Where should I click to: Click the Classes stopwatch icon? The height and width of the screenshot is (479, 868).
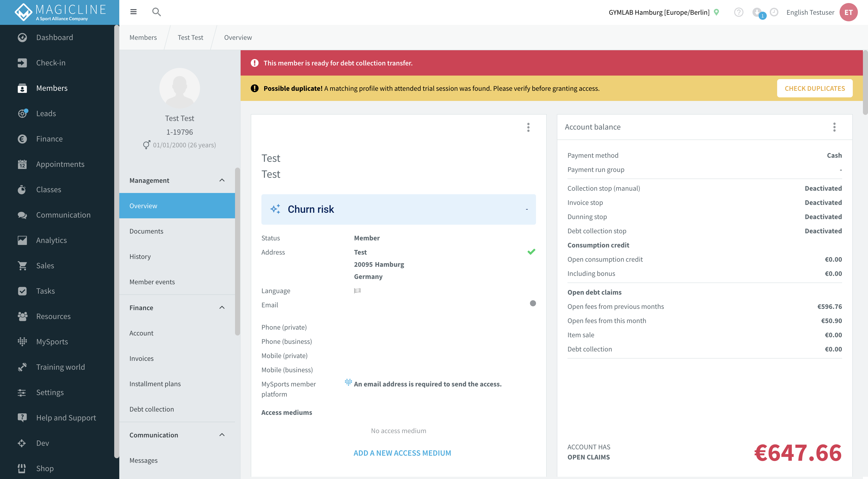pos(22,189)
